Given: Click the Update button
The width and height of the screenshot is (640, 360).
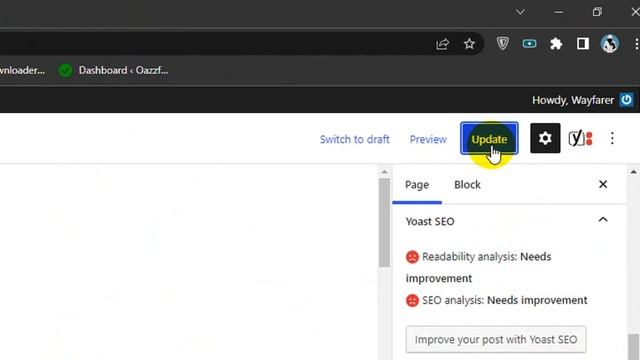Looking at the screenshot, I should (489, 138).
